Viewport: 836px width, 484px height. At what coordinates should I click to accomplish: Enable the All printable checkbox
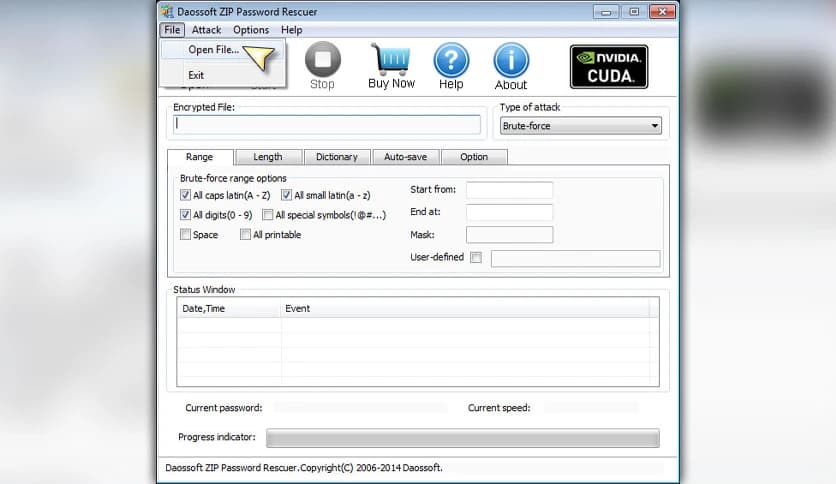pyautogui.click(x=245, y=235)
